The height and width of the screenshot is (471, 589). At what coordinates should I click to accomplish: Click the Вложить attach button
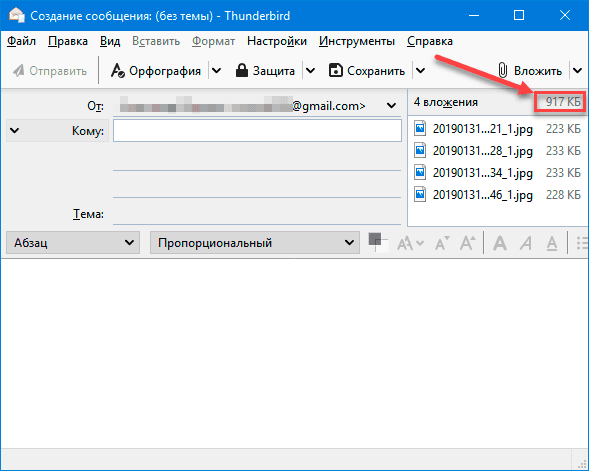point(530,71)
